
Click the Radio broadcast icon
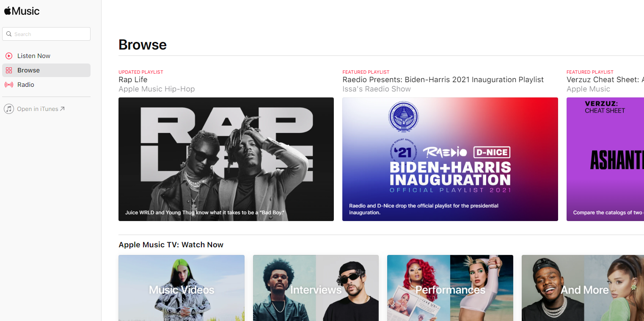[x=9, y=85]
